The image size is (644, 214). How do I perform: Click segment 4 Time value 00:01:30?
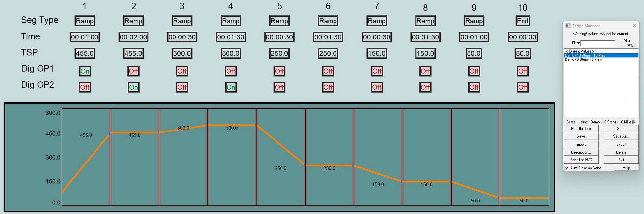coord(231,37)
